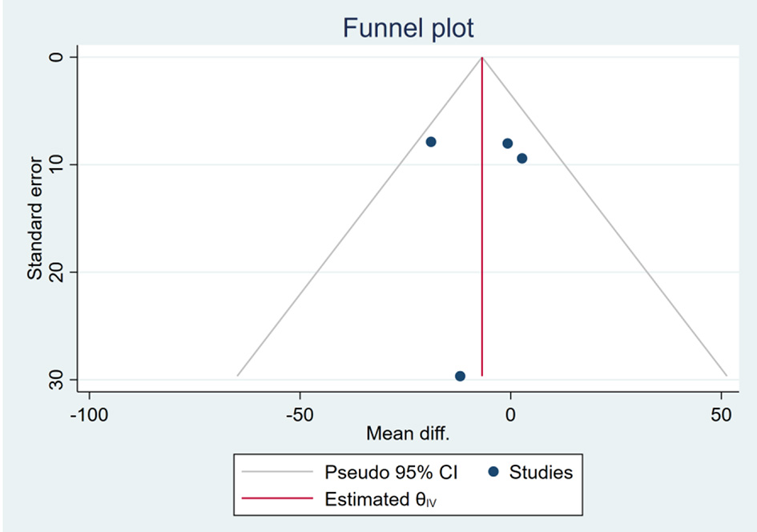Image resolution: width=757 pixels, height=532 pixels.
Task: Click the study point at the plot's bottom
Action: (x=460, y=376)
